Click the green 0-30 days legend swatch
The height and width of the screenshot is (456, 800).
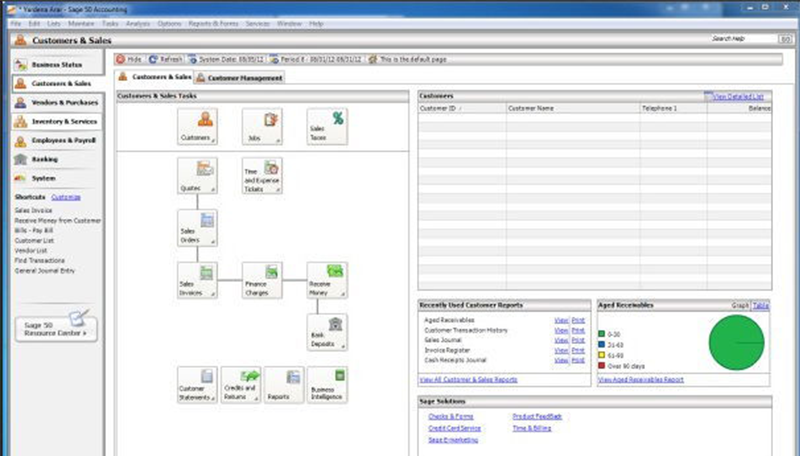(x=601, y=334)
